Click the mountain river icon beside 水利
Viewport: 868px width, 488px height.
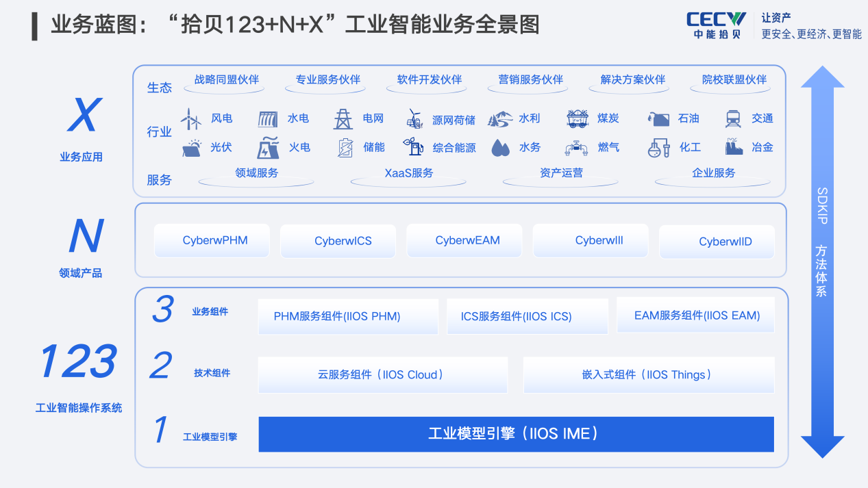click(x=500, y=119)
